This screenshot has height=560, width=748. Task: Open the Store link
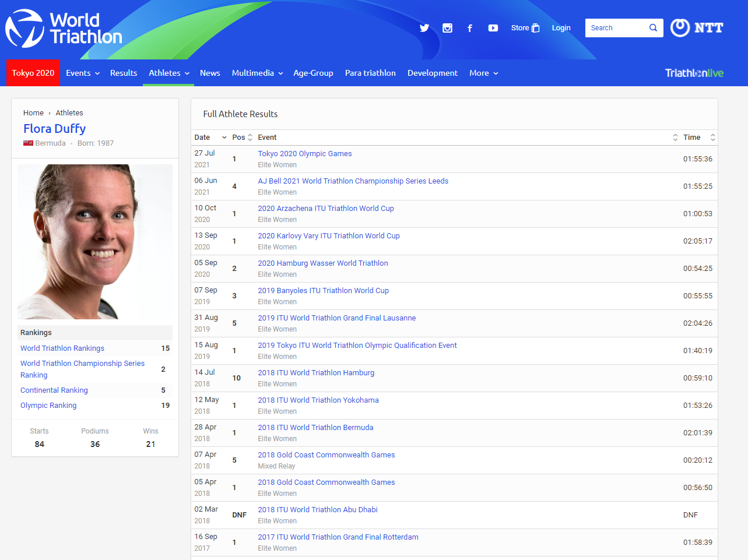point(525,28)
